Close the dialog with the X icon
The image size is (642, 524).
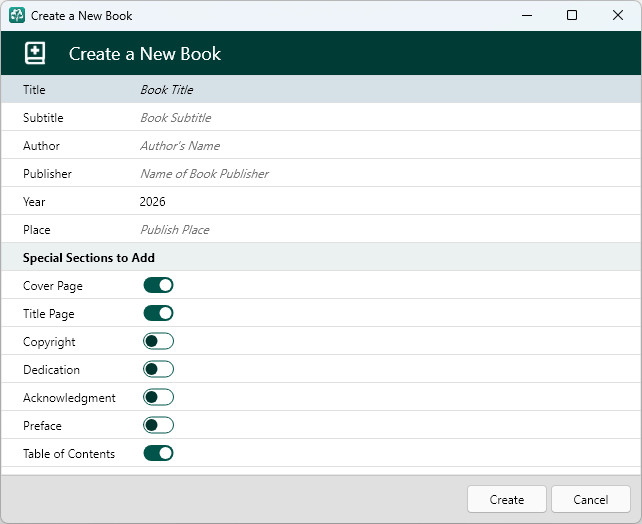[x=618, y=16]
